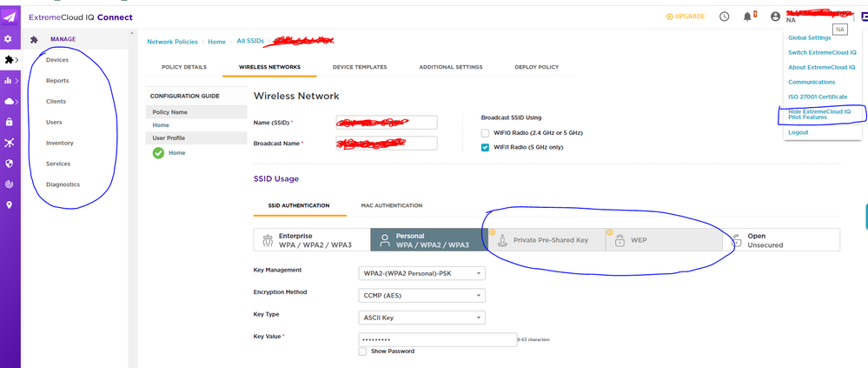Uncheck WiFi1 Radio (5 GHz only)

(485, 147)
